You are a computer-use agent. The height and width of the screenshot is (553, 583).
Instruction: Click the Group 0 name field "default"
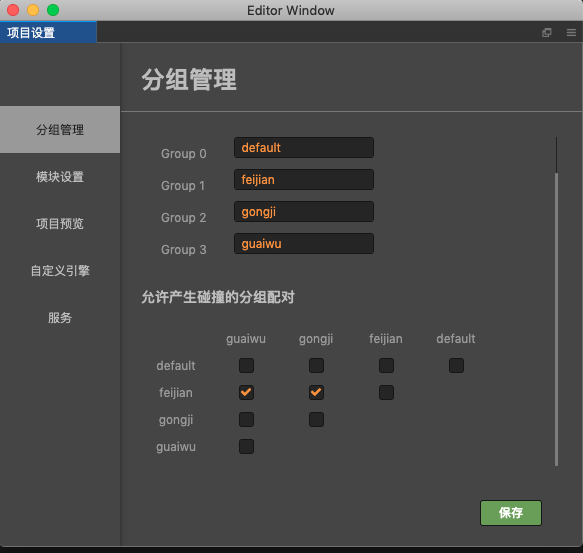[304, 148]
